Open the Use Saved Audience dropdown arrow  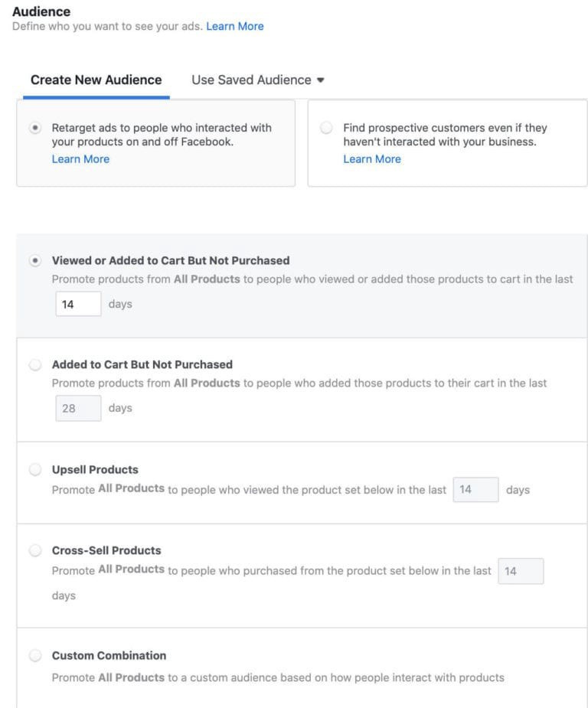(321, 80)
